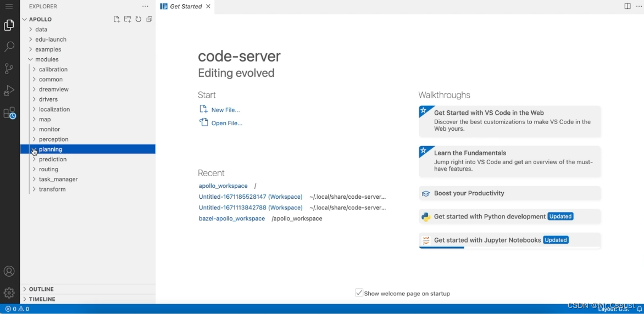The image size is (644, 314).
Task: Open notifications bell in status bar
Action: tap(640, 309)
